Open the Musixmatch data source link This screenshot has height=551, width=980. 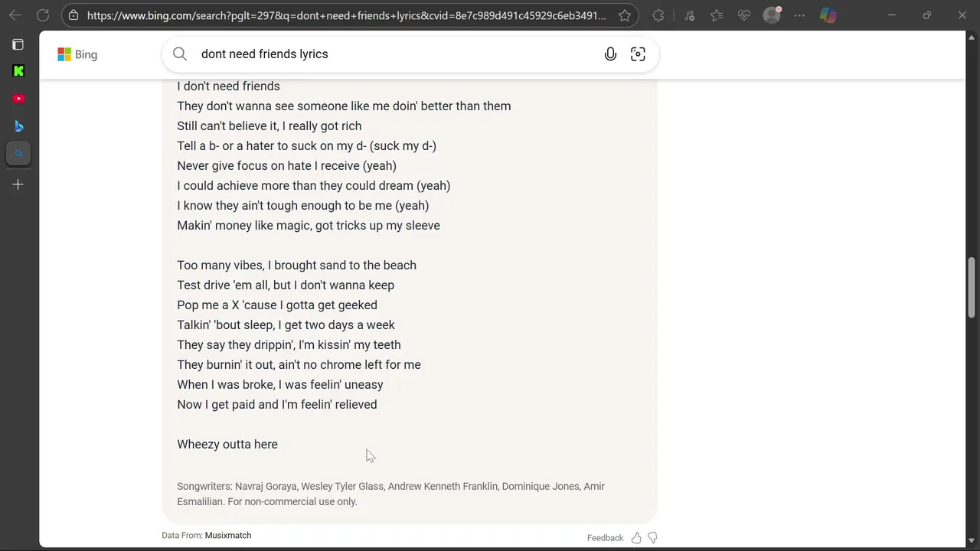pos(228,536)
